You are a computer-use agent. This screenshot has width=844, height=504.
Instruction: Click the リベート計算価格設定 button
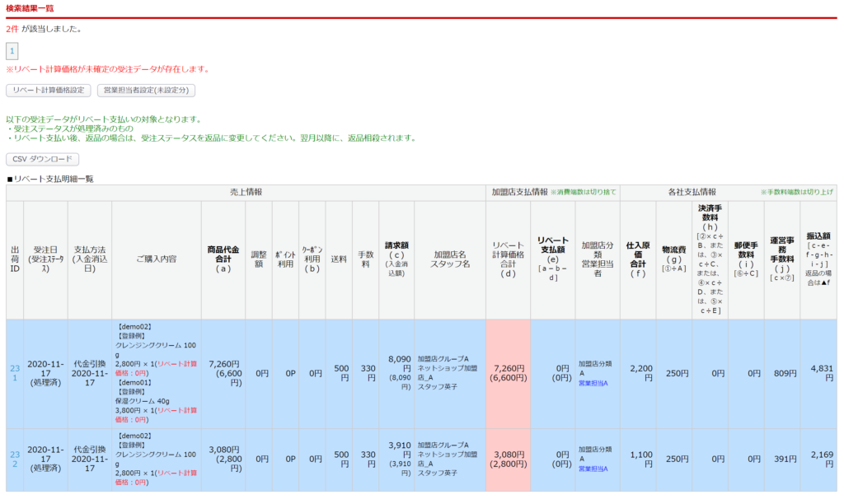49,91
